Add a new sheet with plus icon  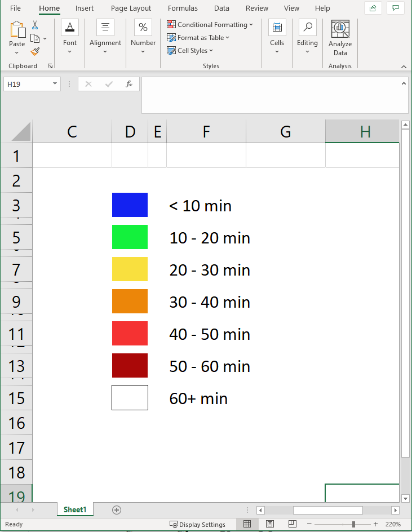(117, 509)
